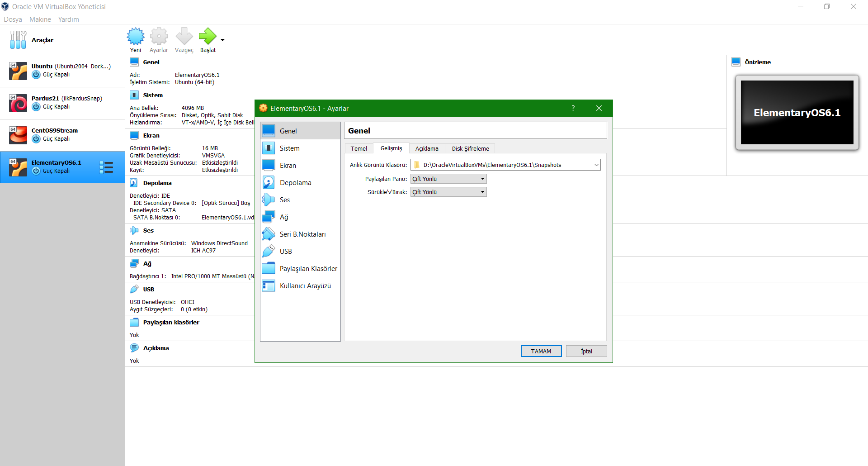Screen dimensions: 868x466
Task: Click the green Başlat arrow icon
Action: pos(208,36)
